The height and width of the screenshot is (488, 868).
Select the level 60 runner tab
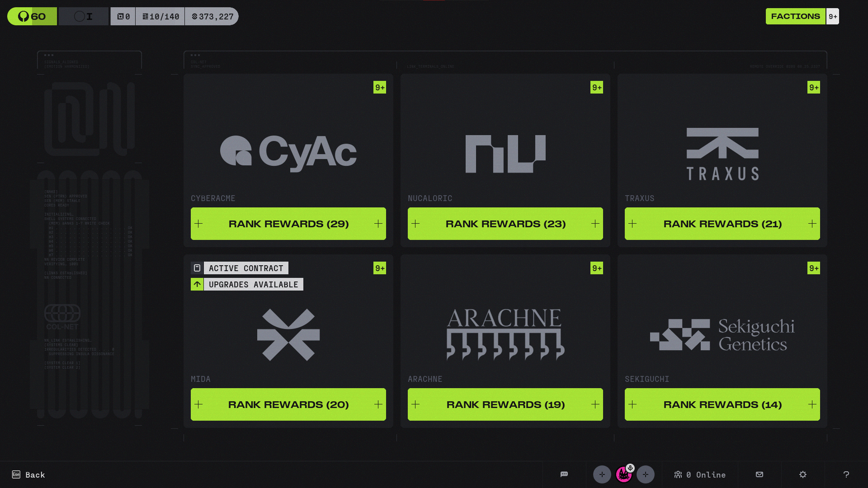[x=32, y=16]
